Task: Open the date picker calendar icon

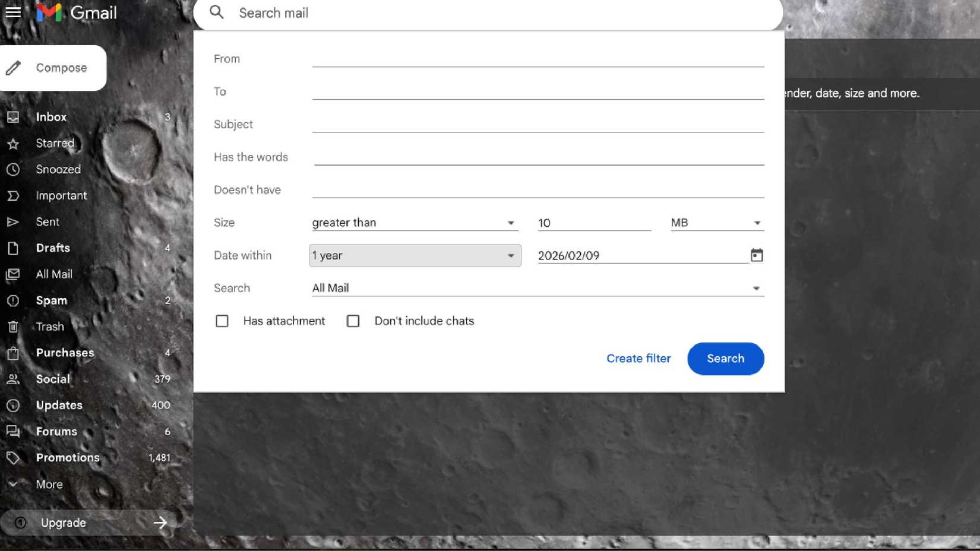Action: tap(756, 255)
